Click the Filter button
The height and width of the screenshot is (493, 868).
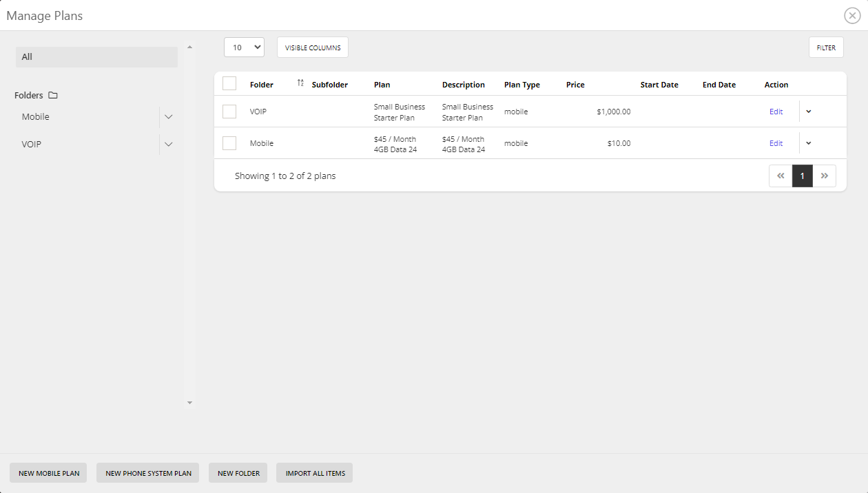click(x=826, y=48)
